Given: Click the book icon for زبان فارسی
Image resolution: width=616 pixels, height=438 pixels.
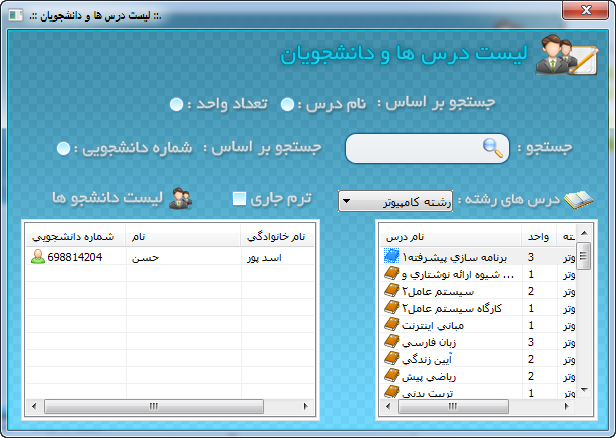Looking at the screenshot, I should (x=392, y=341).
